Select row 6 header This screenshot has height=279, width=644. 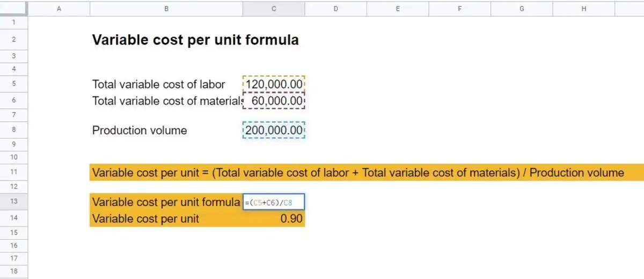13,100
